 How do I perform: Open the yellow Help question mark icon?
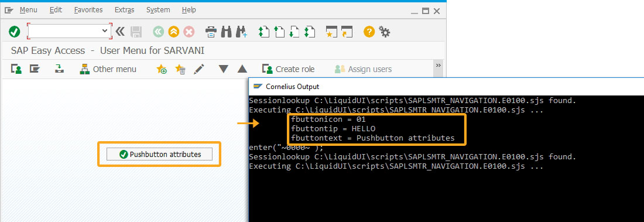[369, 31]
